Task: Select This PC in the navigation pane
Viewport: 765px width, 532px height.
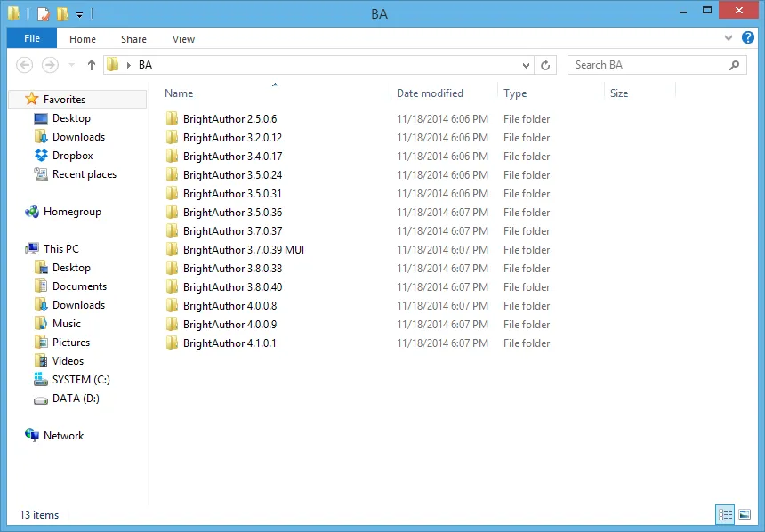Action: click(61, 249)
